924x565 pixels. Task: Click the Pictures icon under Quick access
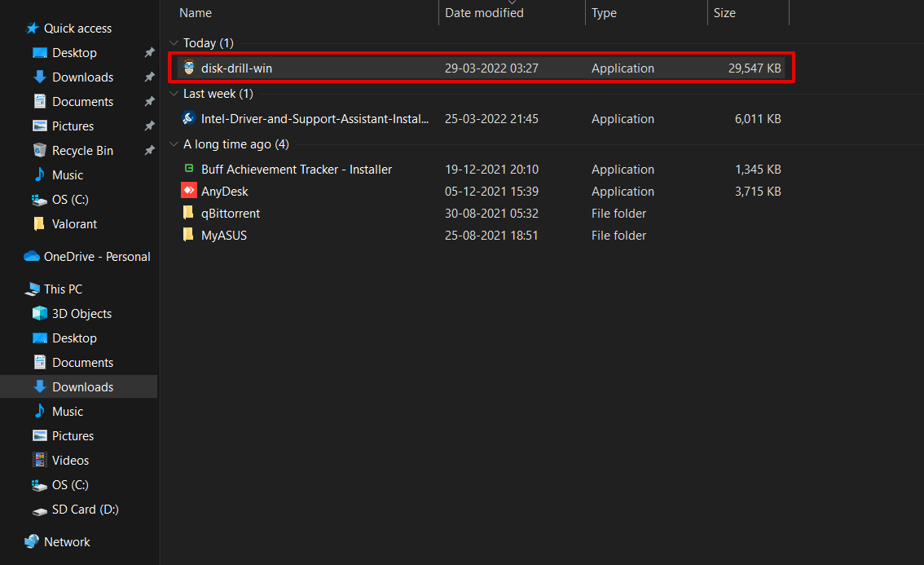tap(39, 126)
